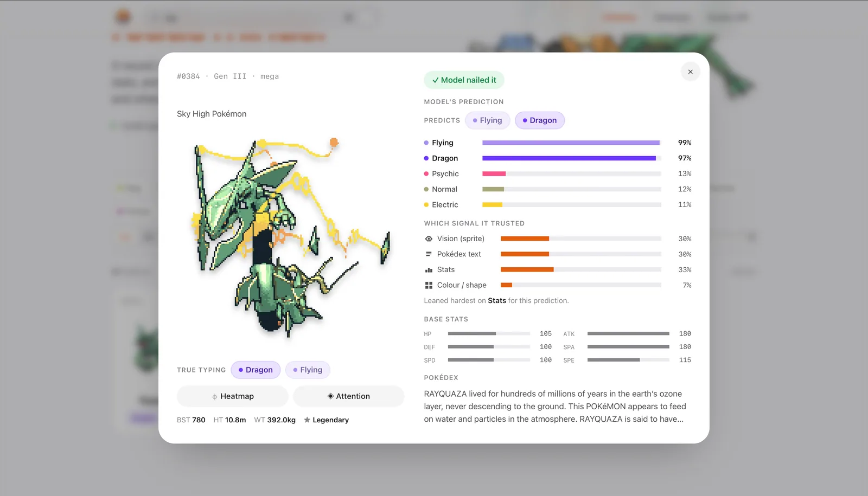Click the Flying true typing chip
The image size is (868, 496).
[308, 370]
